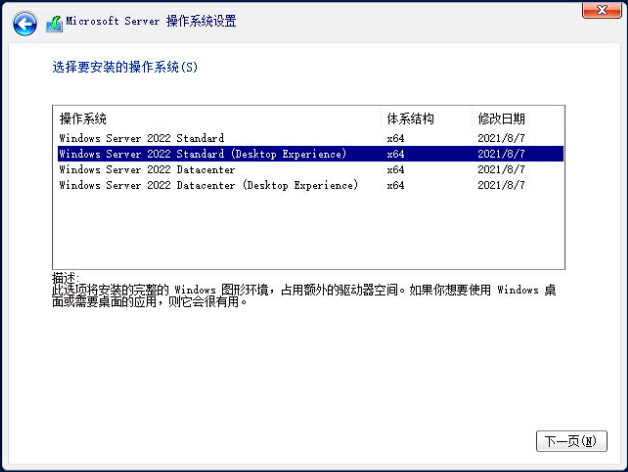This screenshot has width=628, height=472.
Task: Close the operating system setup window
Action: [602, 12]
